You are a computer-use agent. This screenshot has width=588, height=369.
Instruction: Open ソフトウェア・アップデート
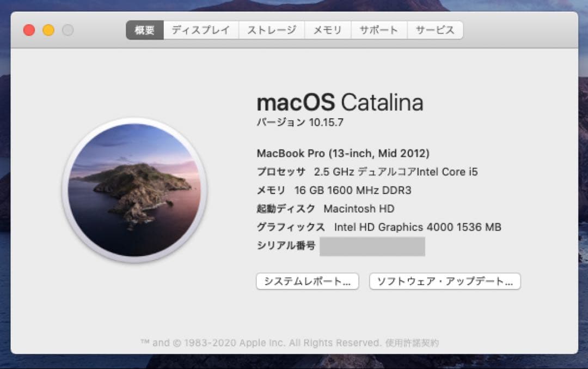coord(444,281)
